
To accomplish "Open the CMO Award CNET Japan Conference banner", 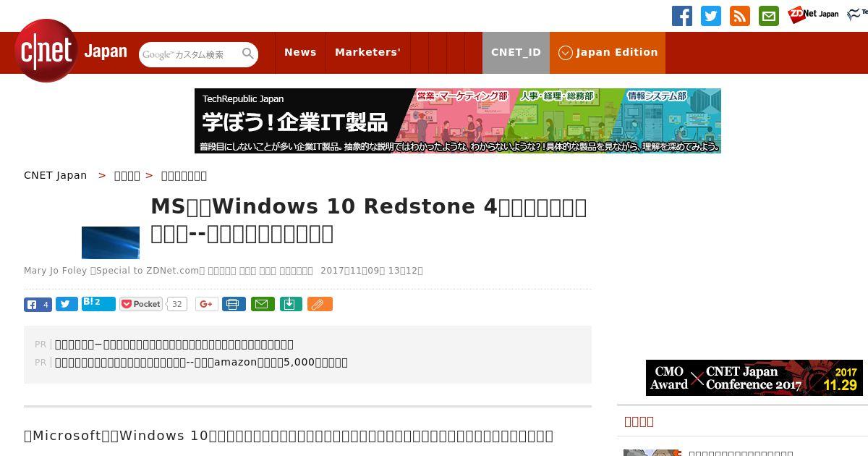I will 754,378.
